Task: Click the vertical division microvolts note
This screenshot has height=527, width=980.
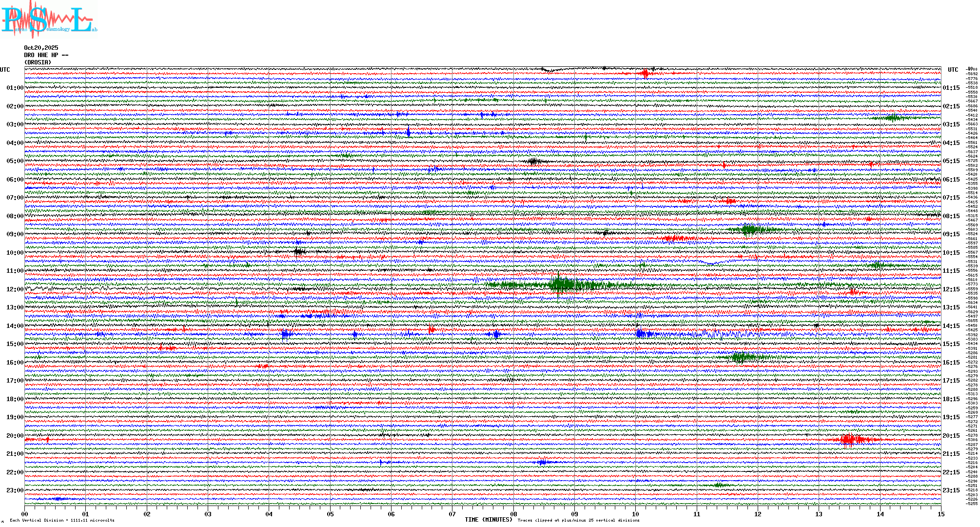Action: [62, 520]
